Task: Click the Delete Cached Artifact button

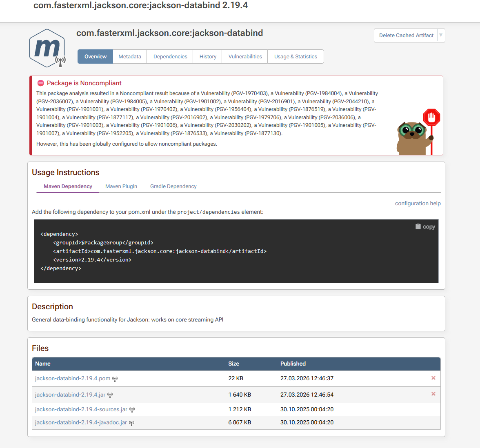Action: point(406,35)
